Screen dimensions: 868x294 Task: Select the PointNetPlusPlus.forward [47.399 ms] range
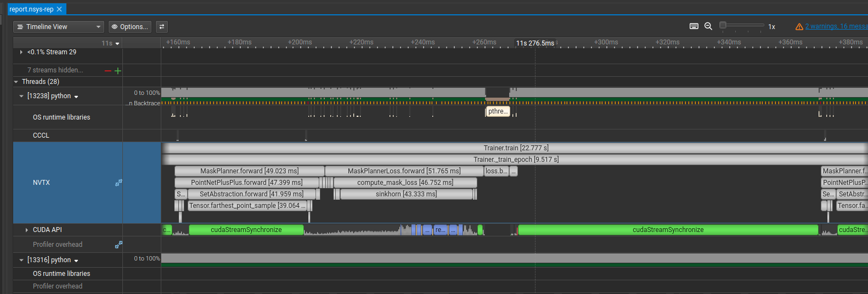247,183
